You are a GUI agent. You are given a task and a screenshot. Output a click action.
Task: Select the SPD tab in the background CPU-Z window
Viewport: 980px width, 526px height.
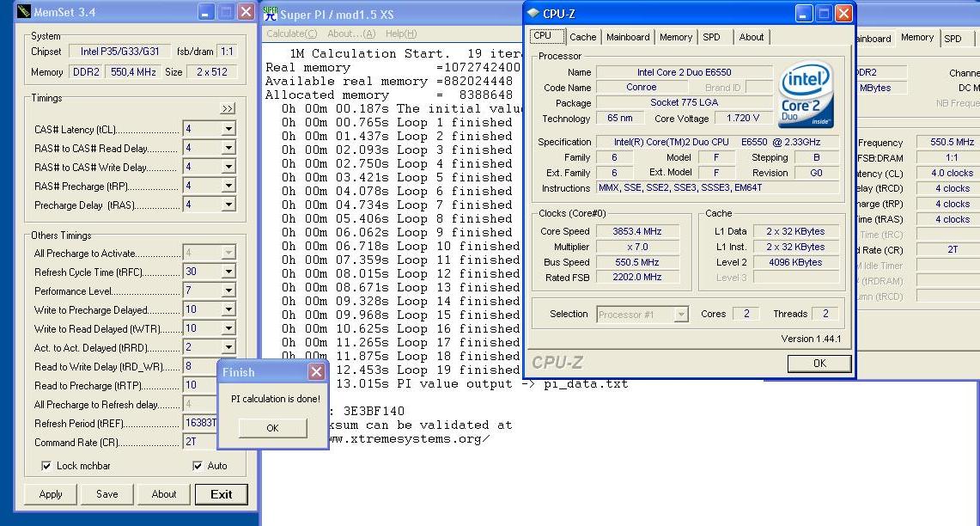(x=953, y=39)
